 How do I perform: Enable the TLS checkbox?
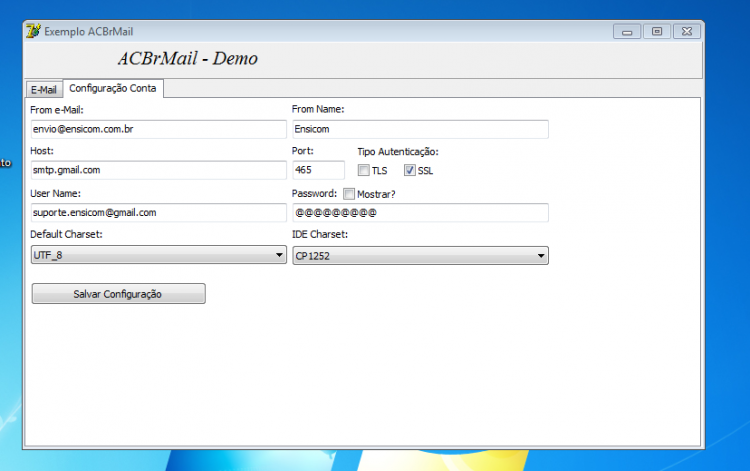point(364,170)
